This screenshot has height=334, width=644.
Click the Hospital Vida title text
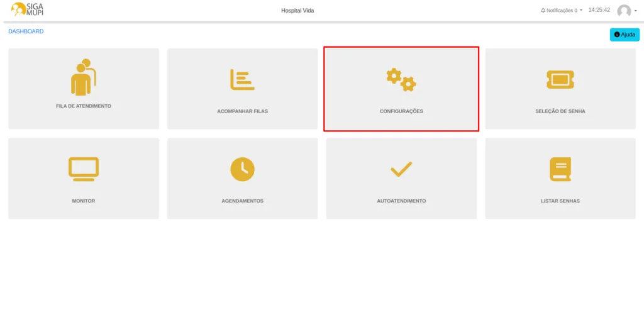pos(297,11)
